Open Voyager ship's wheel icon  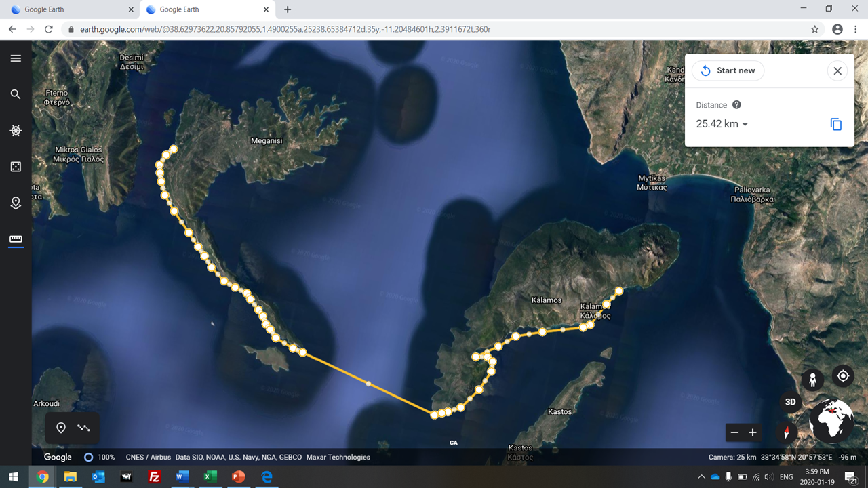click(x=16, y=131)
